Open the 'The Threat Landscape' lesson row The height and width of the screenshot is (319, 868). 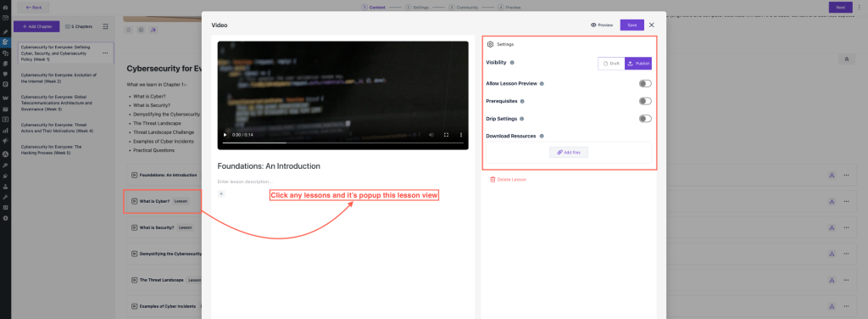pos(164,280)
